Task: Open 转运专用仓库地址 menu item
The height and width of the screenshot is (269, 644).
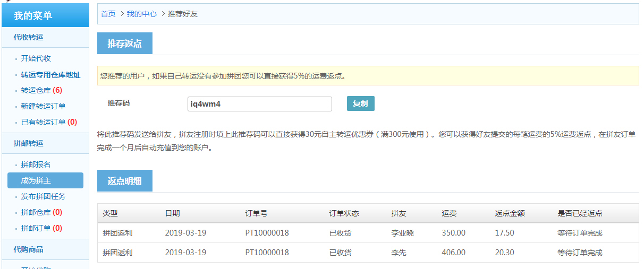Action: tap(50, 75)
